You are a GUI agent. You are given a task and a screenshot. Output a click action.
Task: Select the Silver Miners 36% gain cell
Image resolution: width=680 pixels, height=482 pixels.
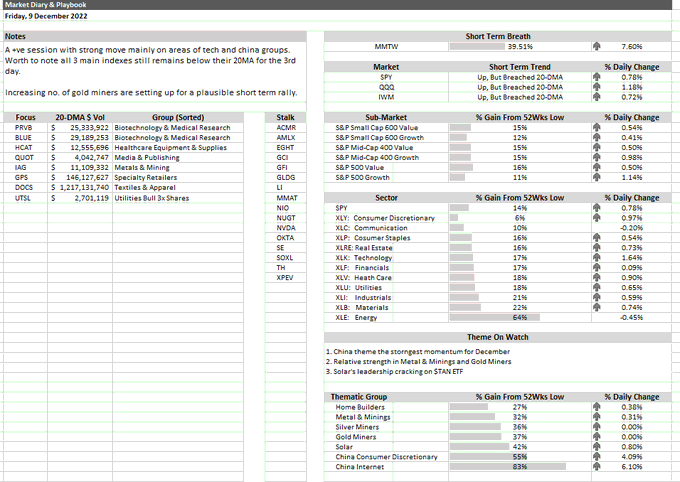pos(520,427)
